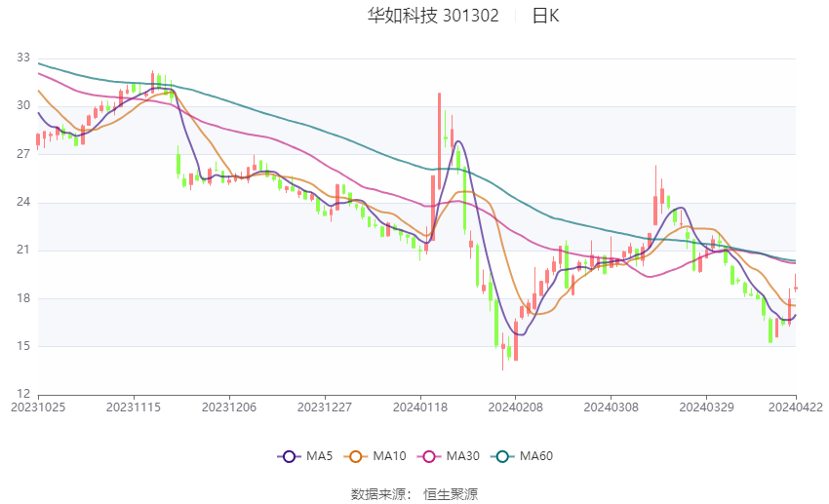The image size is (829, 504).
Task: Click the y-axis value 27
Action: click(23, 154)
